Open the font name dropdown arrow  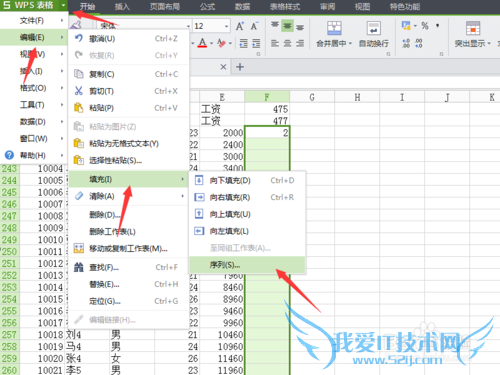click(188, 26)
